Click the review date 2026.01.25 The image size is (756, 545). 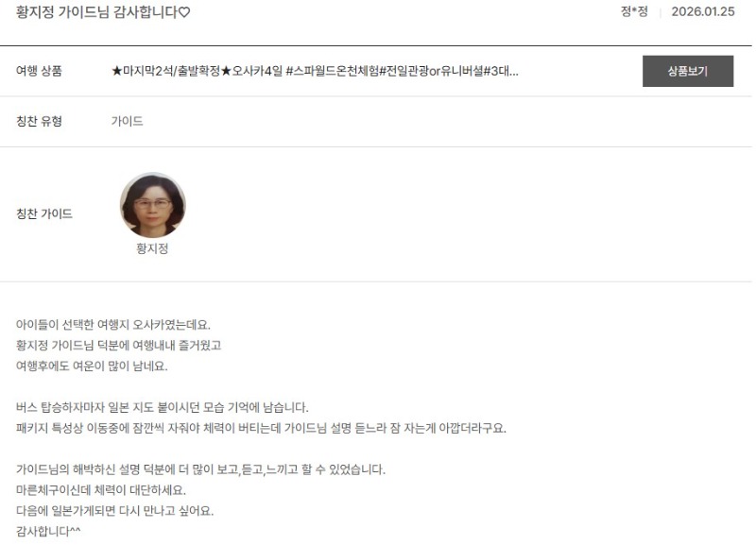click(703, 11)
